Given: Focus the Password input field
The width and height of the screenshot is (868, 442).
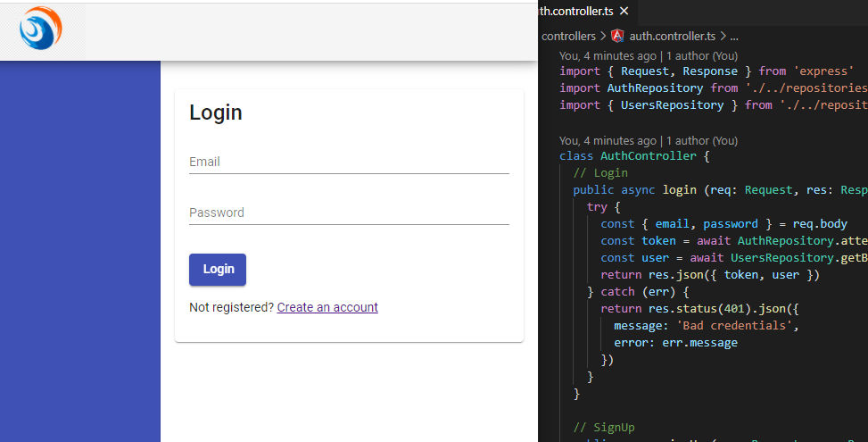Looking at the screenshot, I should tap(349, 213).
